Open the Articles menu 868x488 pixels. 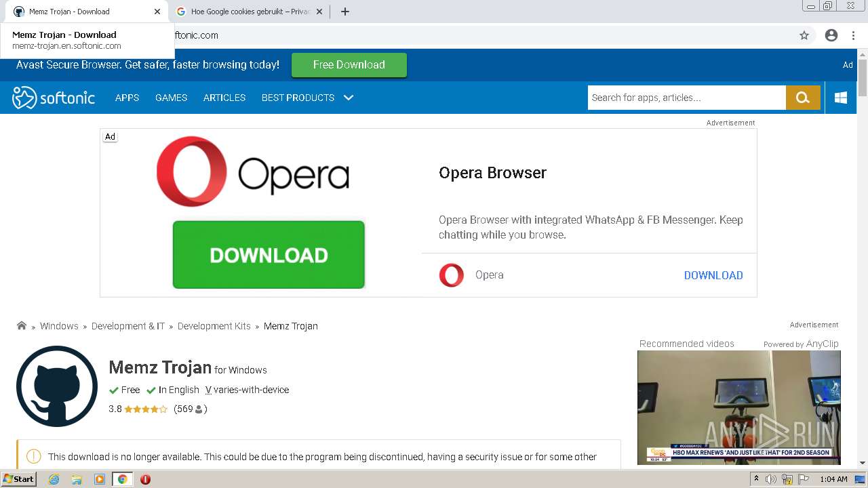[x=224, y=98]
